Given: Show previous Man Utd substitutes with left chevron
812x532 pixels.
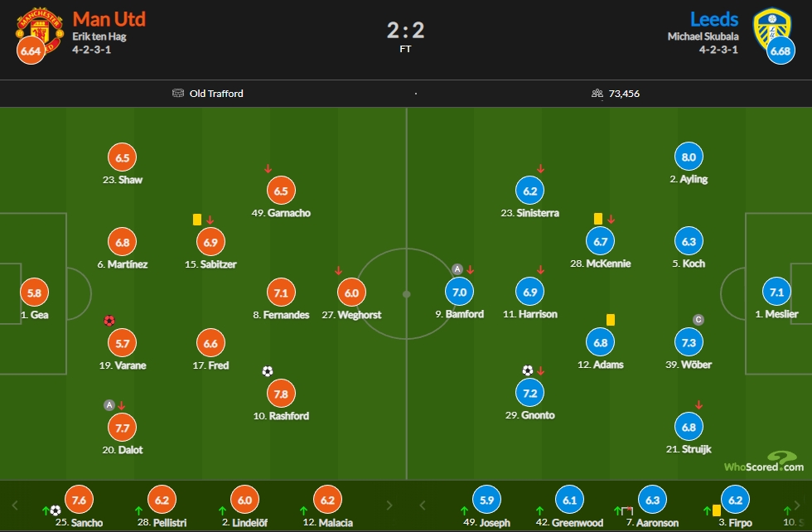Looking at the screenshot, I should (x=15, y=505).
